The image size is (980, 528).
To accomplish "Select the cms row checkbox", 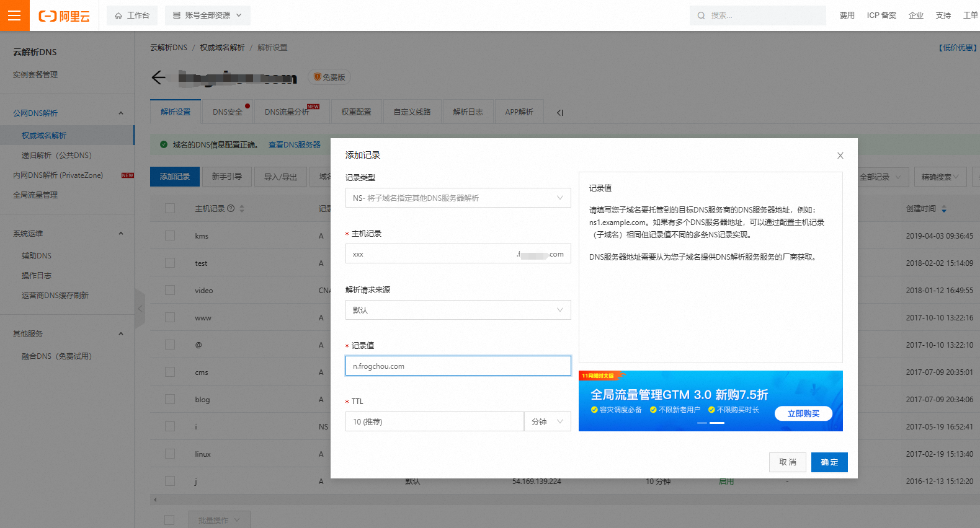I will pyautogui.click(x=170, y=372).
